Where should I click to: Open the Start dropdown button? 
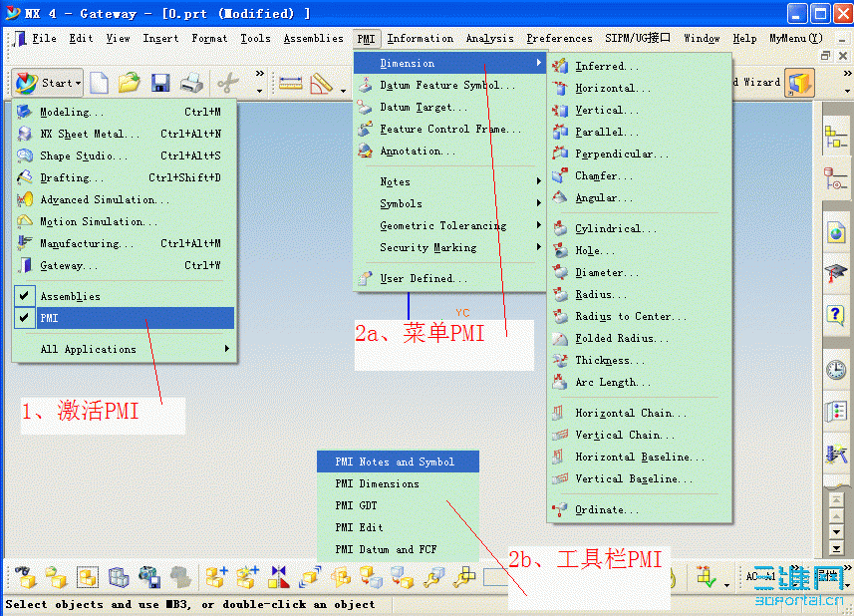pyautogui.click(x=48, y=84)
